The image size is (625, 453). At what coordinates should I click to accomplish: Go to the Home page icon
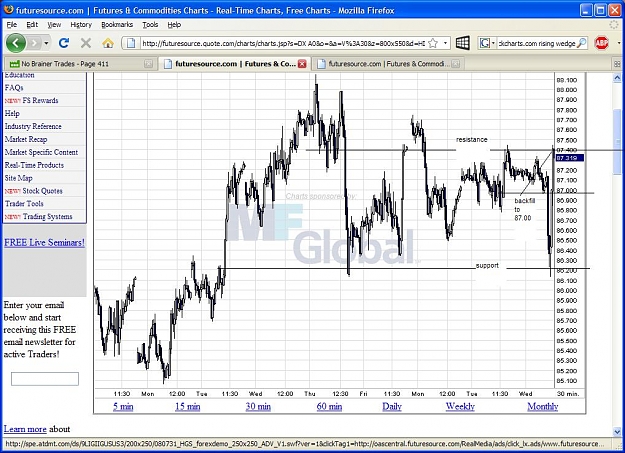[108, 43]
